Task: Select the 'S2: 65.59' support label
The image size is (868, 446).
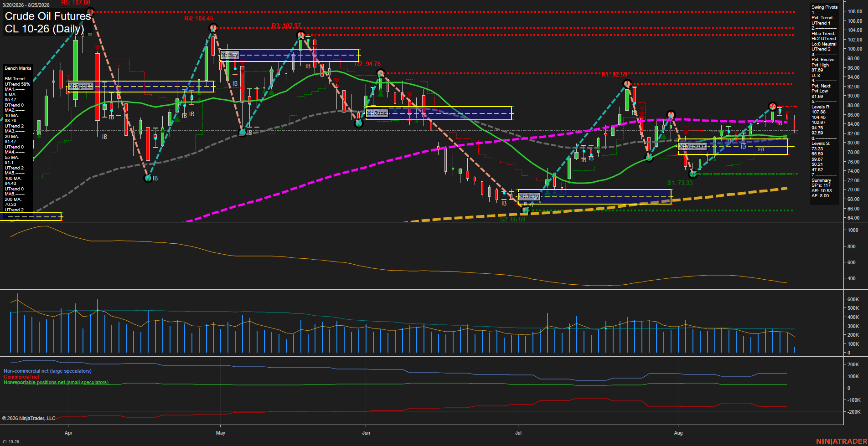Action: tap(512, 219)
